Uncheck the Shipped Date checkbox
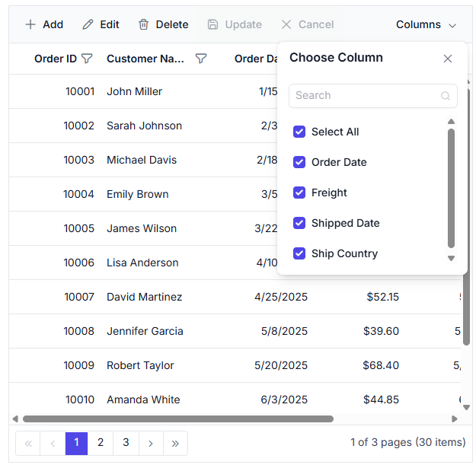The width and height of the screenshot is (476, 468). tap(299, 223)
